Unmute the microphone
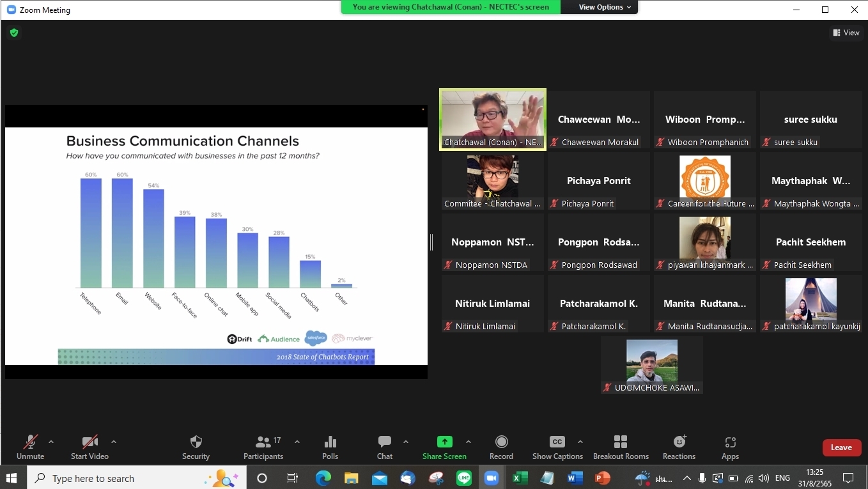This screenshot has width=868, height=489. click(x=30, y=447)
